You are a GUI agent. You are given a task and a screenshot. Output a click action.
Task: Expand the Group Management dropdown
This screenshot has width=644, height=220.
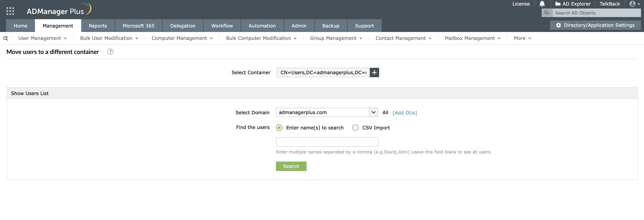click(336, 38)
